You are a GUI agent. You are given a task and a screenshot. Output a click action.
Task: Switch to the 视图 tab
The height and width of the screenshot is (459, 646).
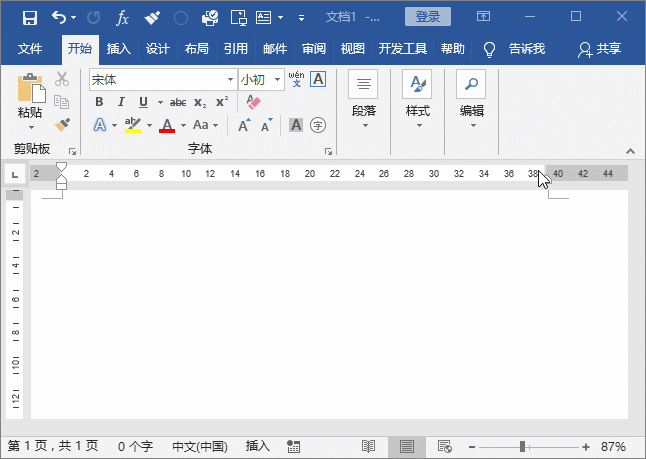click(x=353, y=49)
